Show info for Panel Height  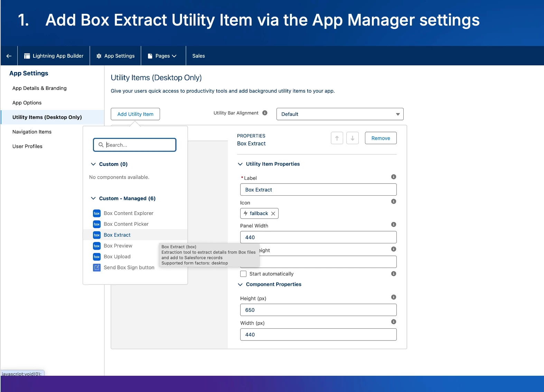coord(394,249)
